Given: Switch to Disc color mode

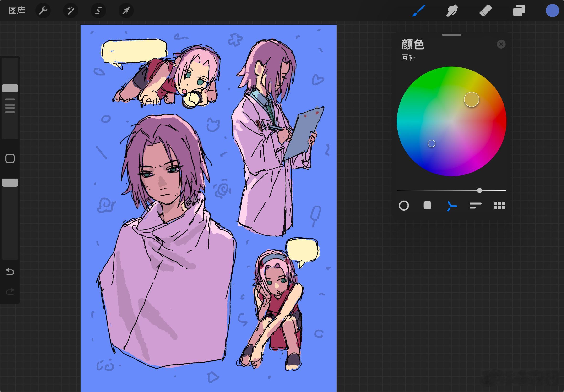Looking at the screenshot, I should [404, 206].
